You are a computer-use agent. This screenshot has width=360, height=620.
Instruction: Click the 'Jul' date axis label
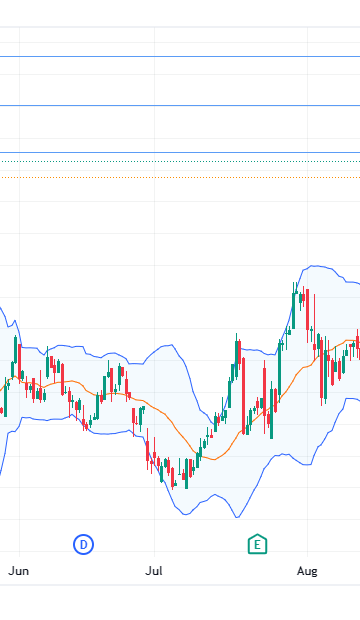(154, 571)
